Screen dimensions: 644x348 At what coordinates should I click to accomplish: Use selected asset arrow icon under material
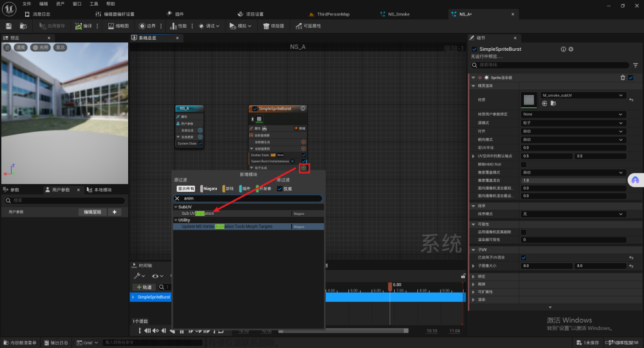coord(545,104)
